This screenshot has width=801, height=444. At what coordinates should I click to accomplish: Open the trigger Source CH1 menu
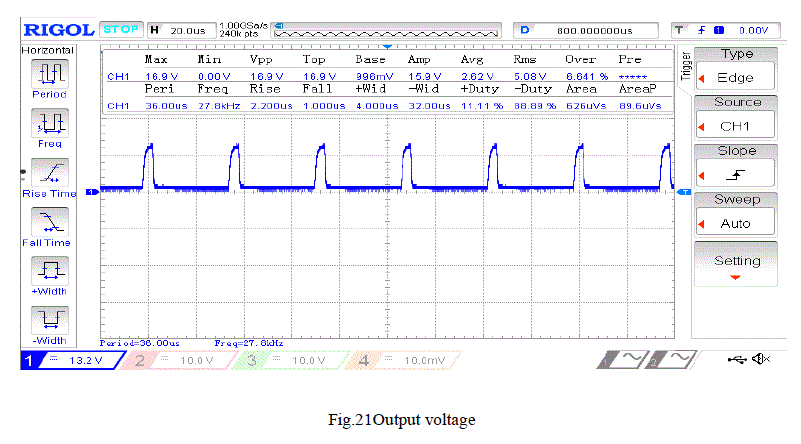[x=736, y=117]
